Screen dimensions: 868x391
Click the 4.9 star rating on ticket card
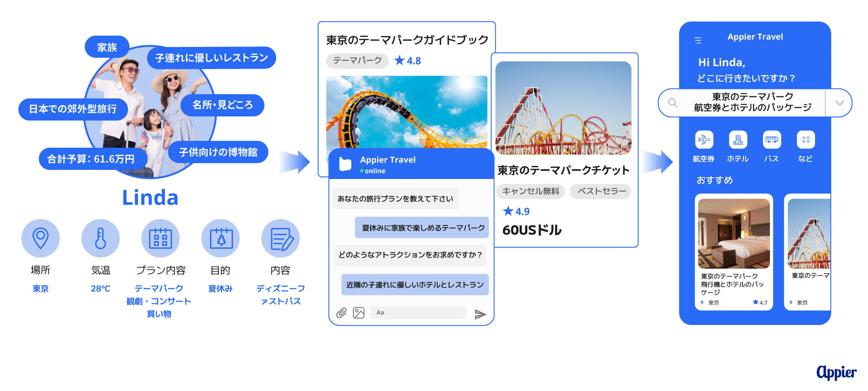coord(516,212)
